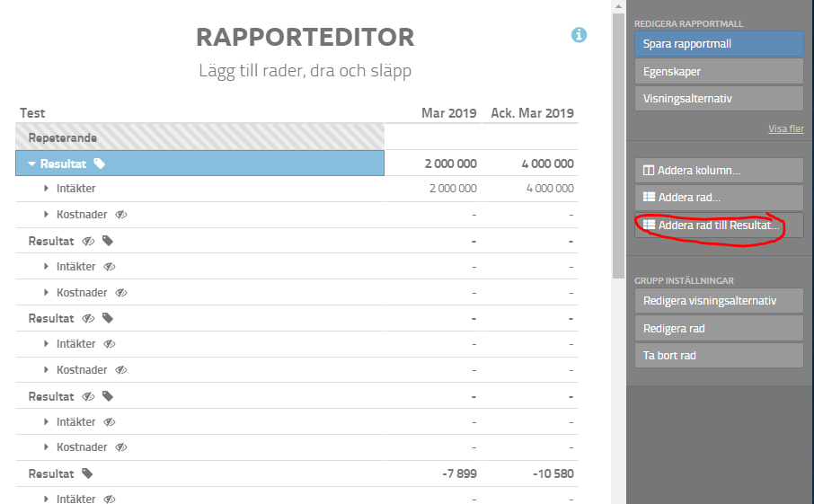Click the Redigera rad button
This screenshot has width=814, height=504.
click(x=719, y=329)
